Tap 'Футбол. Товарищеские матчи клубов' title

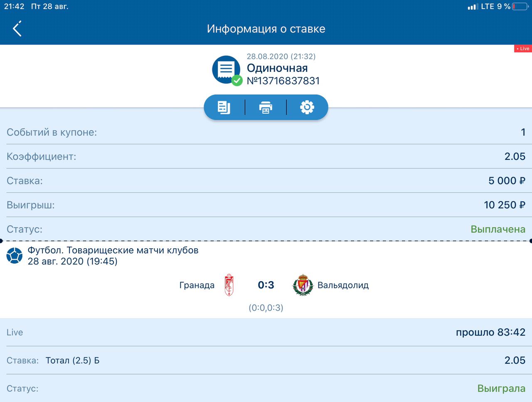click(113, 250)
